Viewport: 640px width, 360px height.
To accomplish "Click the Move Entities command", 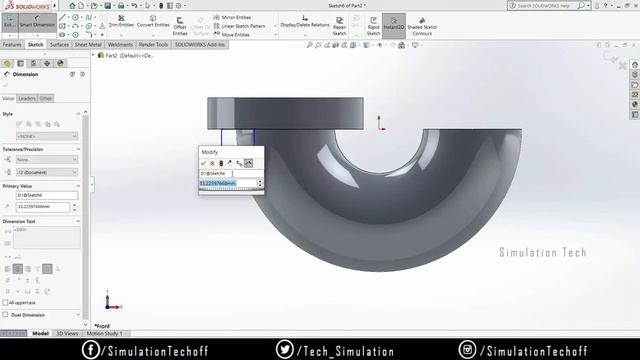I will pos(231,35).
